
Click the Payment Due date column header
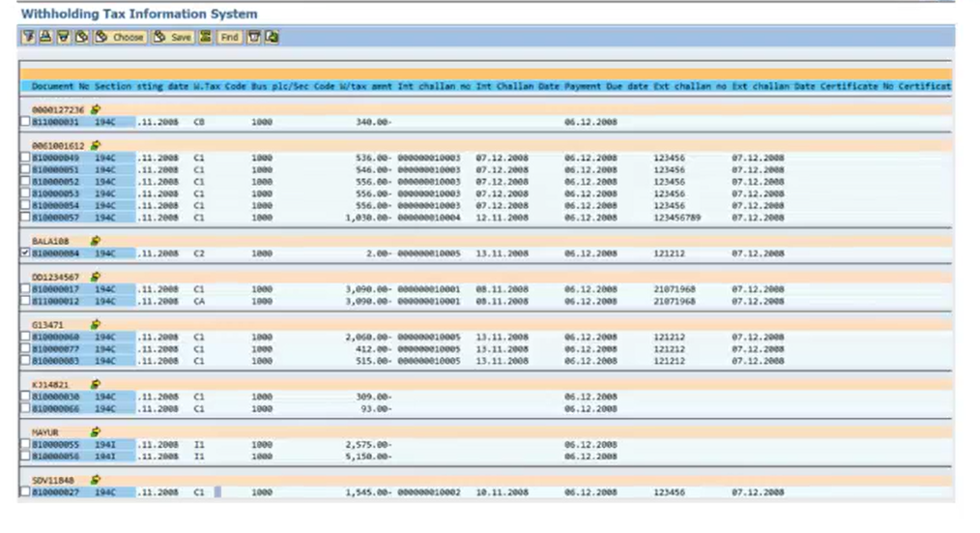pos(606,86)
